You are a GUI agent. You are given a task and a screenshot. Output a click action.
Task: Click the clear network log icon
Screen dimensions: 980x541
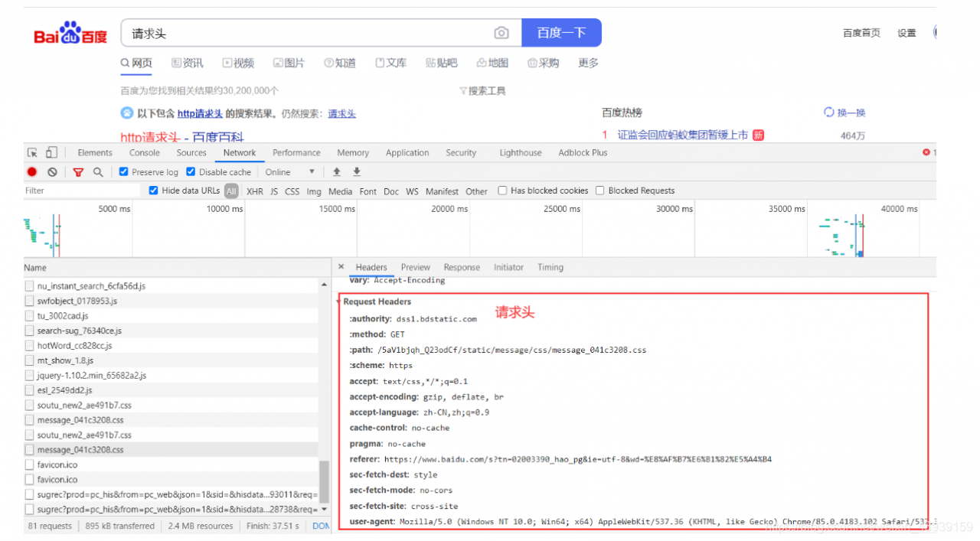[52, 172]
